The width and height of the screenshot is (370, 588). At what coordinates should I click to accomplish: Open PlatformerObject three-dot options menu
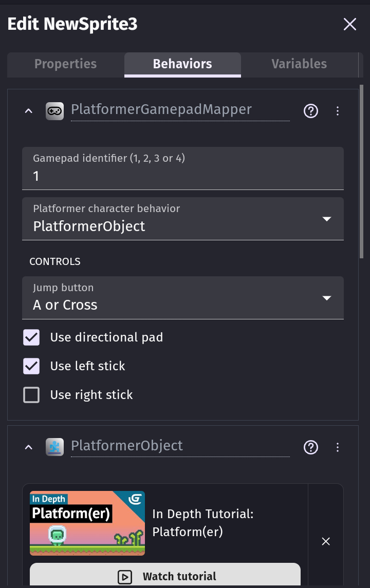(338, 447)
